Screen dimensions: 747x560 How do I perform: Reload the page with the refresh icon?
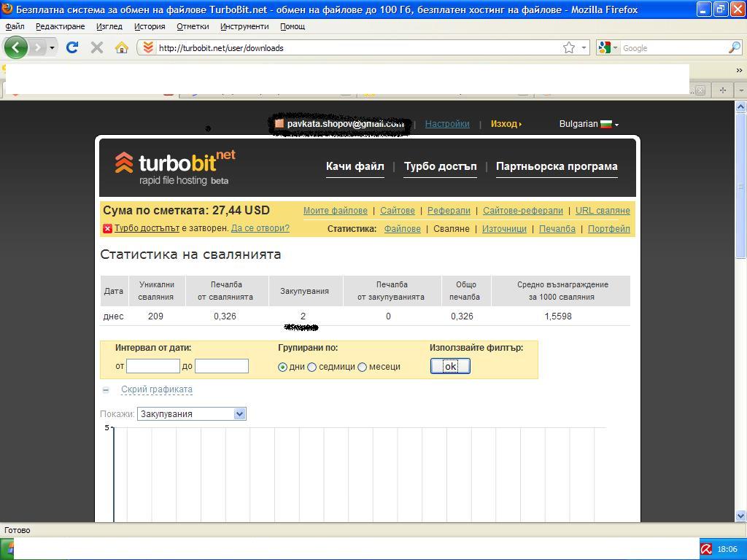(72, 47)
